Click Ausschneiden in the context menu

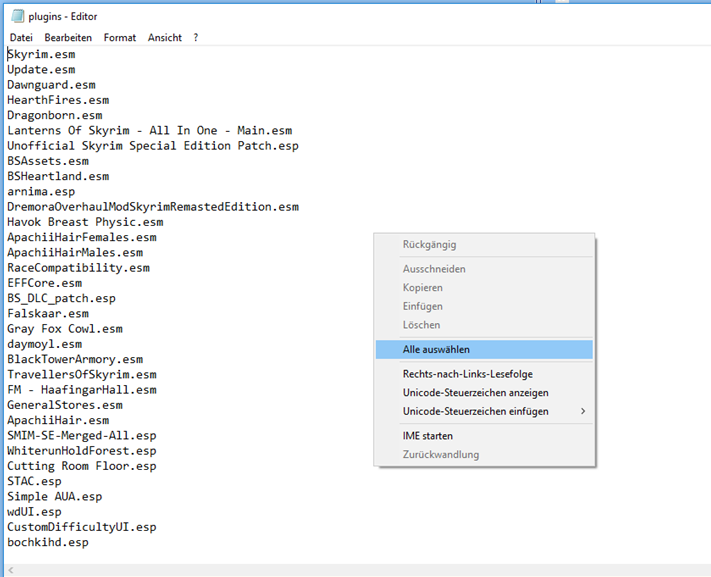[434, 269]
